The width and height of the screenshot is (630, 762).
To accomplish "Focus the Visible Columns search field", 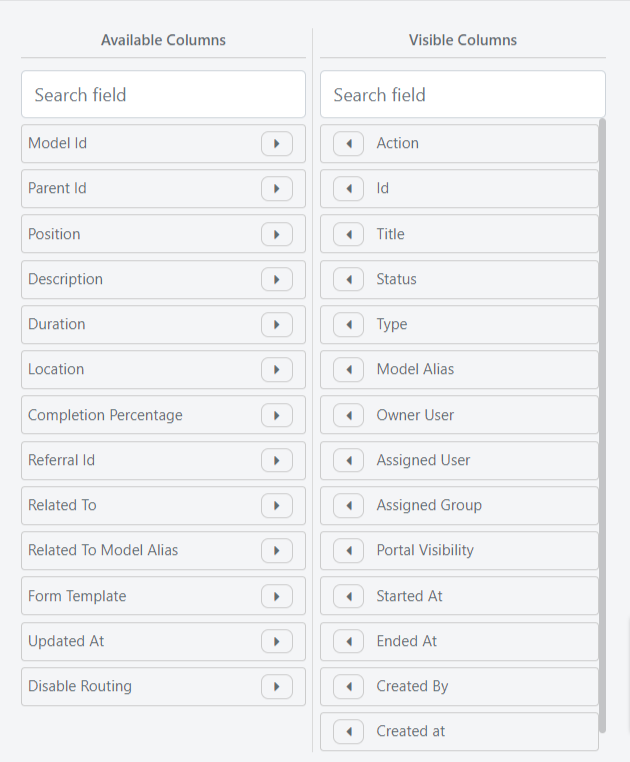I will tap(463, 94).
